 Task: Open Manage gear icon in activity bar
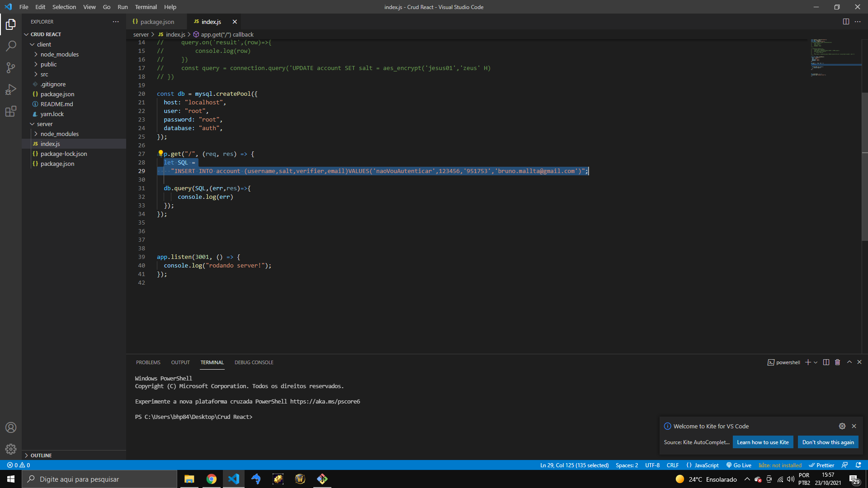point(11,449)
